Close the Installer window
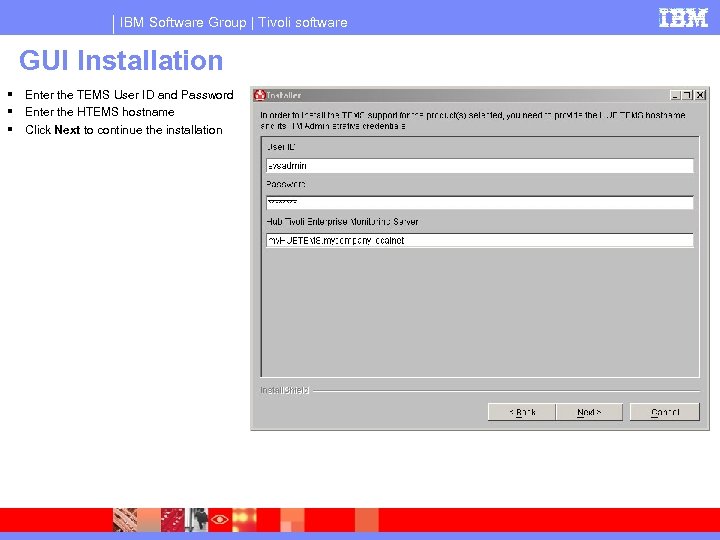The height and width of the screenshot is (540, 720). [700, 95]
